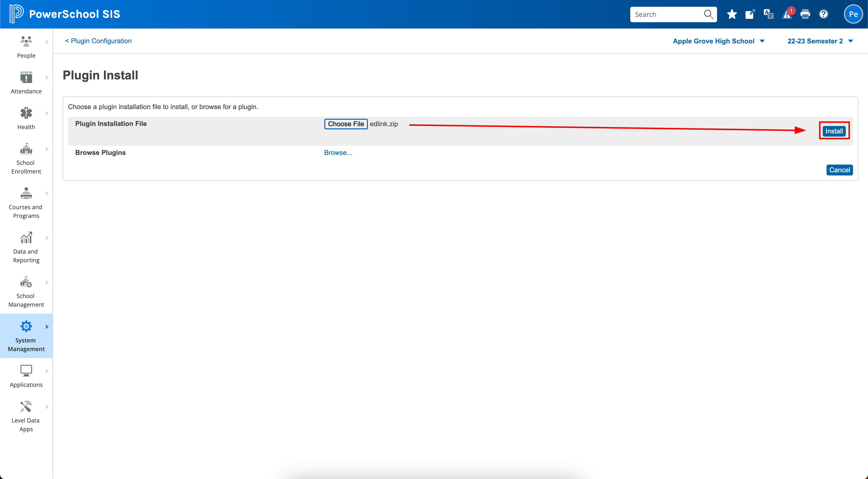This screenshot has width=868, height=479.
Task: Click the School Enrollment menu label
Action: click(26, 167)
